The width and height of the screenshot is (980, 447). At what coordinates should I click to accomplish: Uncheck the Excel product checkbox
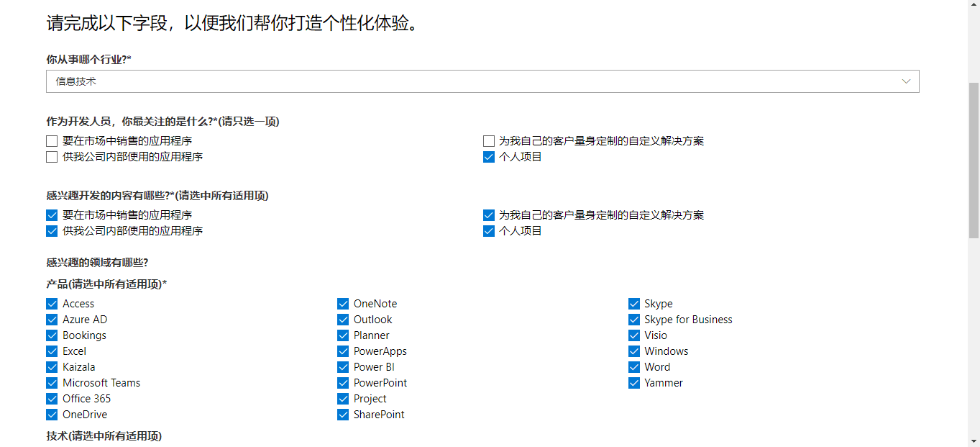coord(52,351)
